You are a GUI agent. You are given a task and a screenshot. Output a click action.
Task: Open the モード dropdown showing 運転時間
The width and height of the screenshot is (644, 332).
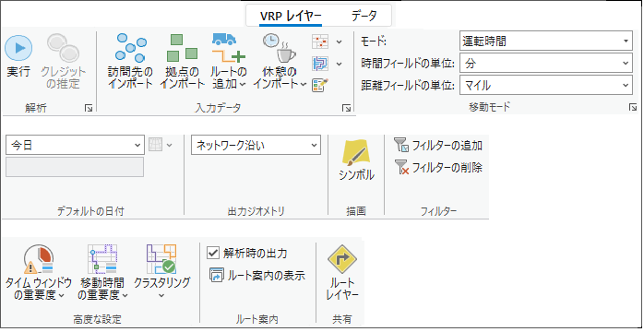[546, 41]
